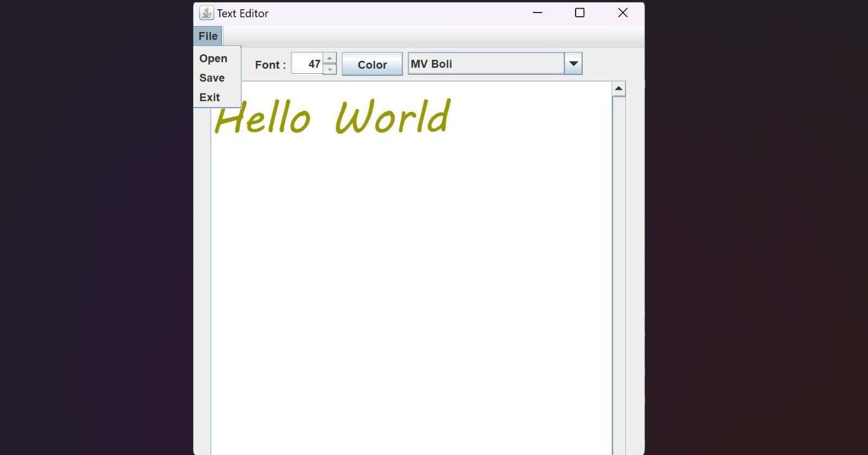
Task: Click the Text Editor title bar text
Action: [242, 14]
